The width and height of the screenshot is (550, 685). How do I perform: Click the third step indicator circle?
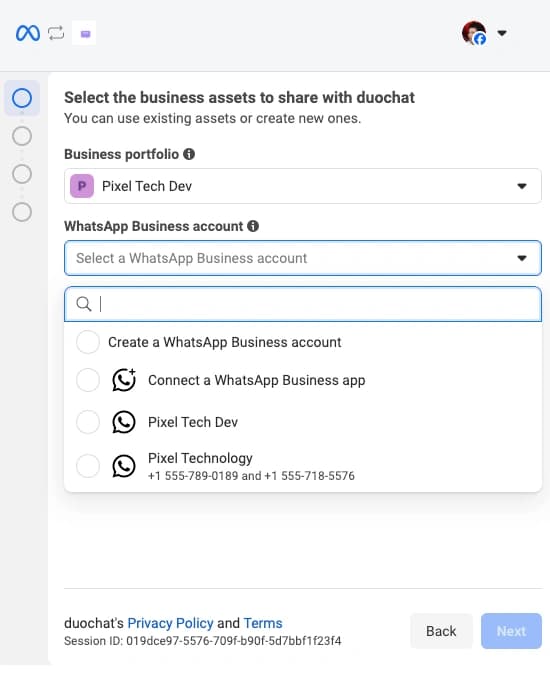tap(22, 174)
